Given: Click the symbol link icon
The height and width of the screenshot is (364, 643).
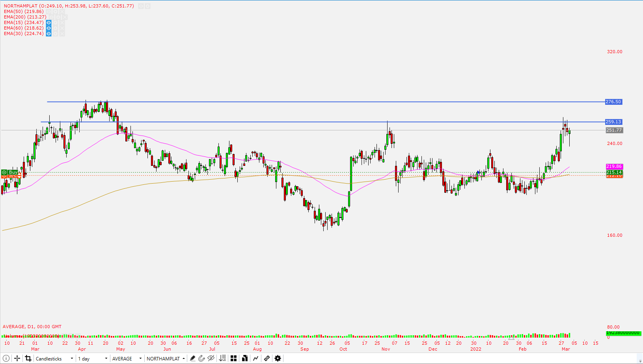Looking at the screenshot, I should pos(267,358).
